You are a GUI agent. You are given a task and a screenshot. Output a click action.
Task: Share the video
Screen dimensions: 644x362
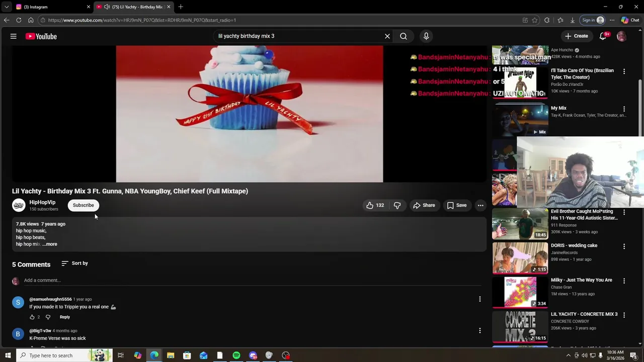pos(424,205)
